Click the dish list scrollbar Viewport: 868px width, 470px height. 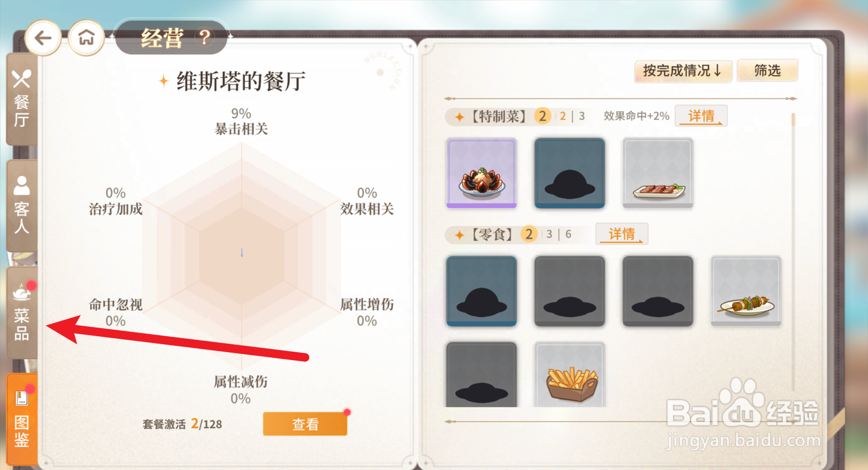pos(793,252)
